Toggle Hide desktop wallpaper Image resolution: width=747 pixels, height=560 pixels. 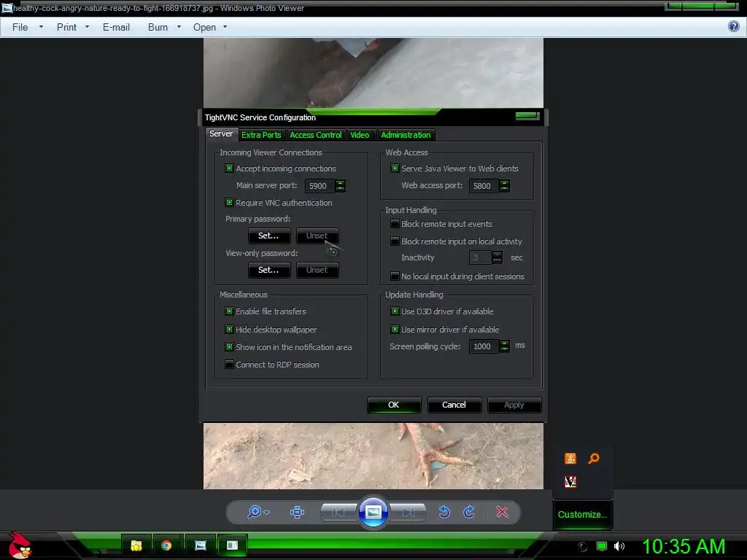pos(229,330)
